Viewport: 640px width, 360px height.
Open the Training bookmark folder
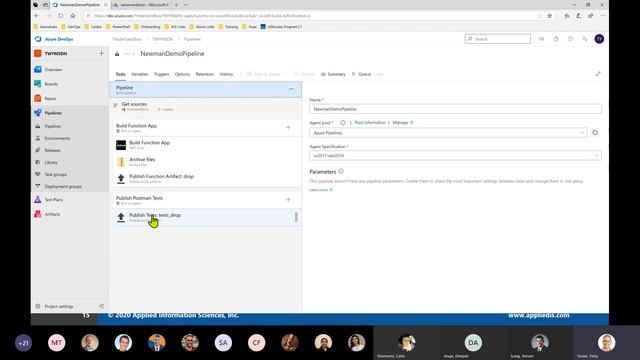coord(229,27)
